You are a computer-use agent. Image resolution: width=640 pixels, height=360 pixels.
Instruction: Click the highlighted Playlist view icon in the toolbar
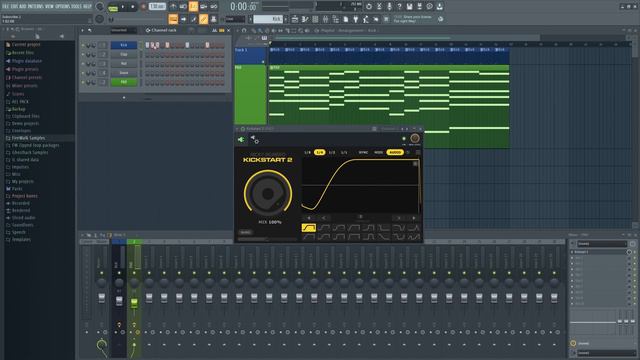pos(173,19)
